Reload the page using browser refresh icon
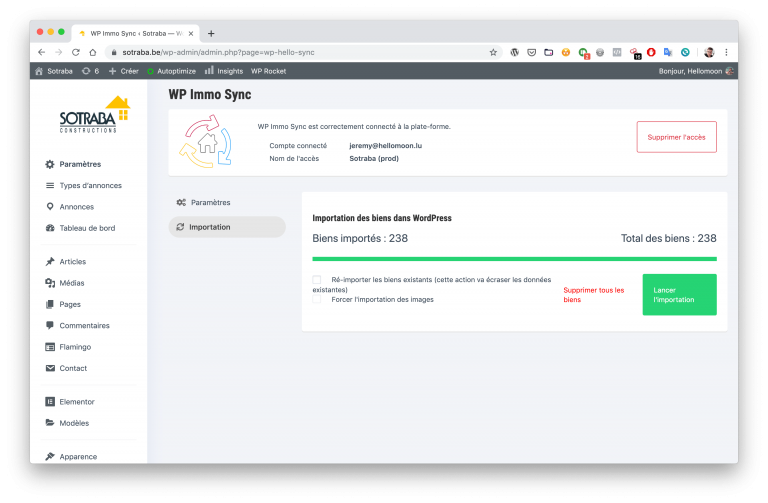The image size is (768, 503). point(76,52)
